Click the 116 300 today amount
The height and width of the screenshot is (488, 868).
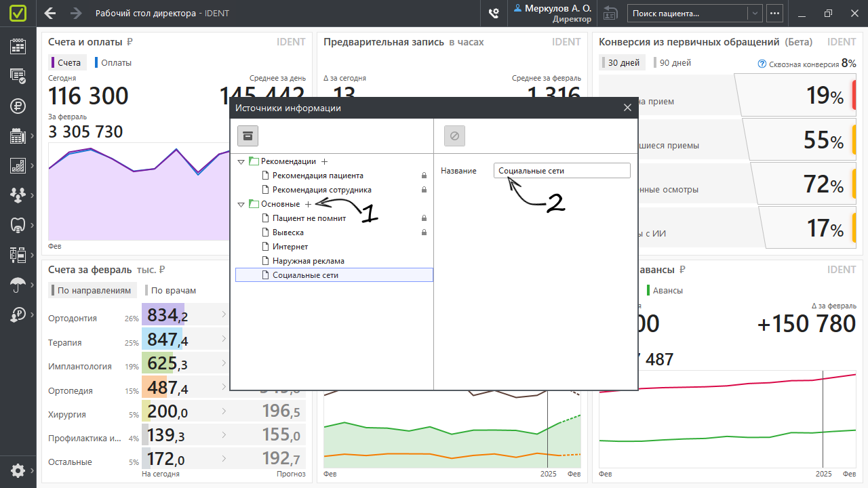tap(88, 96)
